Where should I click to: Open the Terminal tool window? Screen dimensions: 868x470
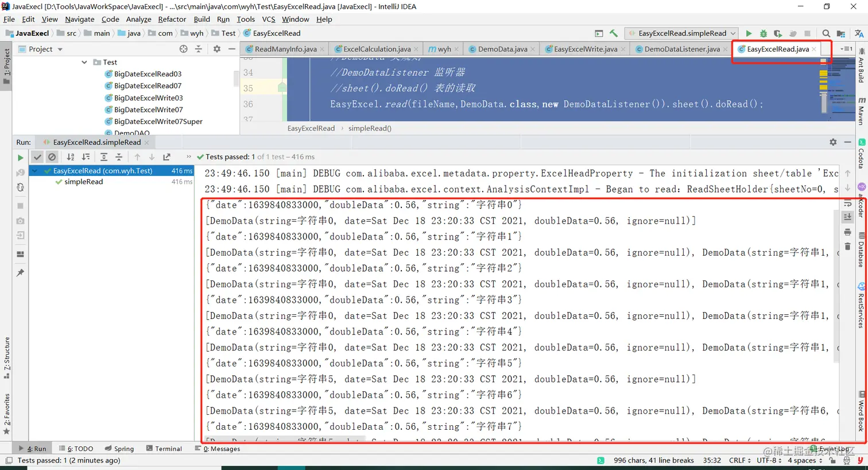click(164, 449)
